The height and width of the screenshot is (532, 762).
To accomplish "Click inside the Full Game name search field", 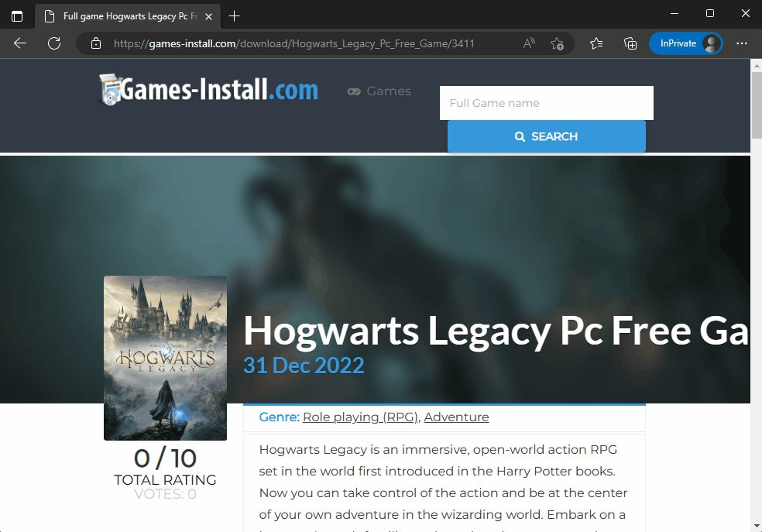I will coord(547,103).
